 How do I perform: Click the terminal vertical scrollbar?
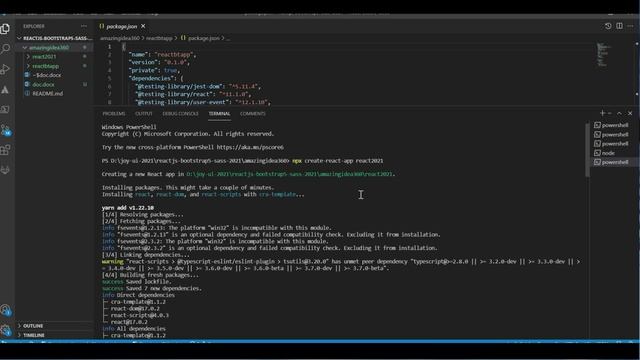tap(587, 150)
